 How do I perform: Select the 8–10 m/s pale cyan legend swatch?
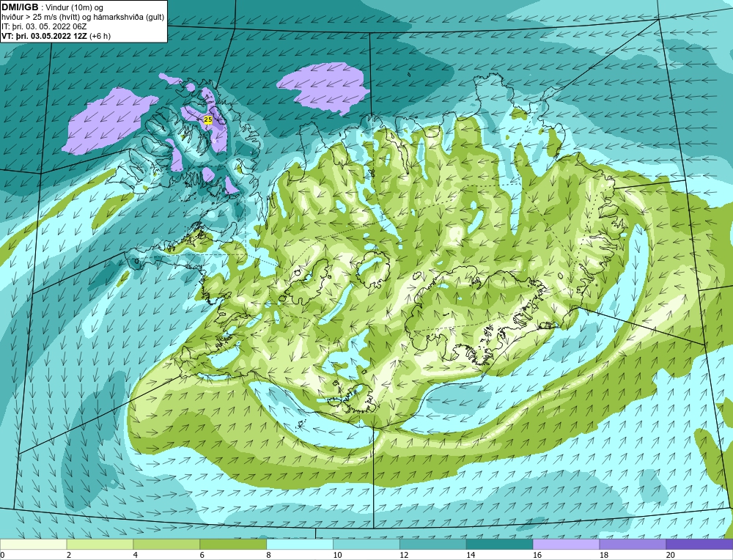point(300,544)
